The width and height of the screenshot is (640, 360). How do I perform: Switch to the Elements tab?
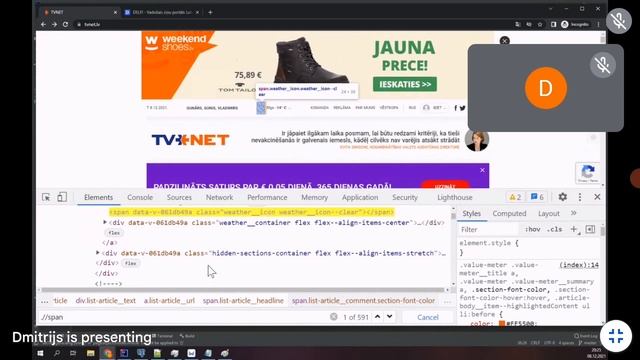click(98, 197)
